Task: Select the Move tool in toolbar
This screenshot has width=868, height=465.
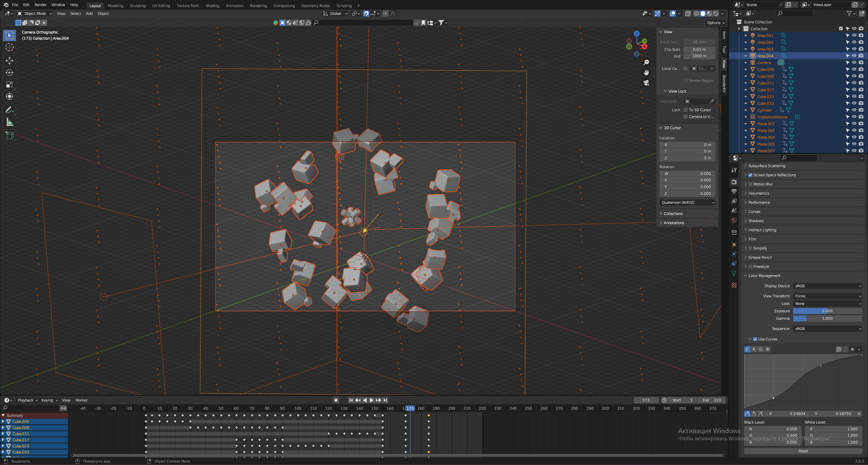Action: (9, 61)
